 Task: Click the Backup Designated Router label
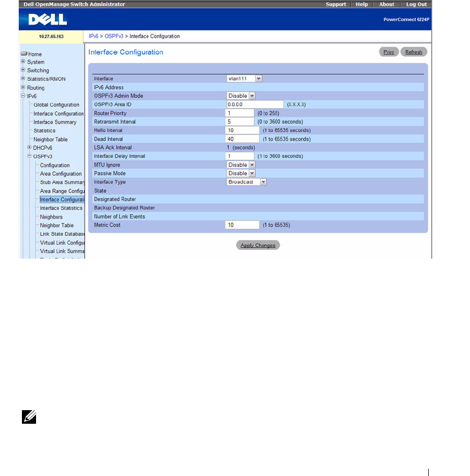click(x=124, y=207)
